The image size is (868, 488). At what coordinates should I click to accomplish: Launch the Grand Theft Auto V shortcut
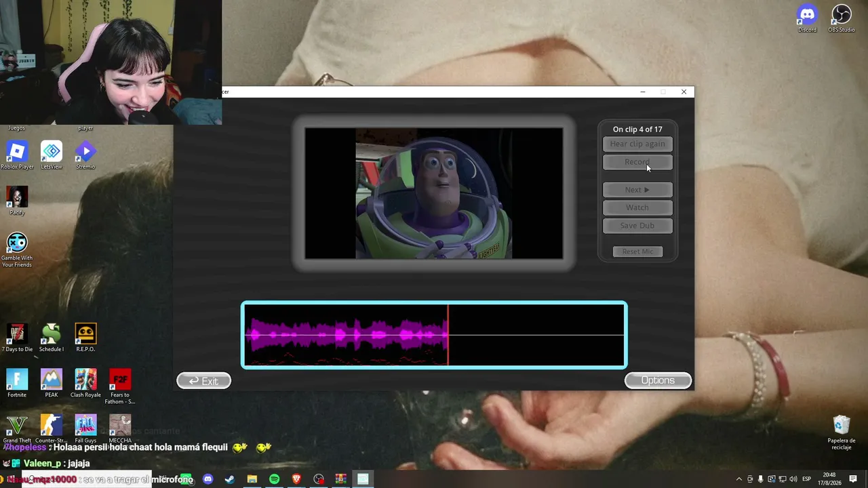(x=17, y=428)
